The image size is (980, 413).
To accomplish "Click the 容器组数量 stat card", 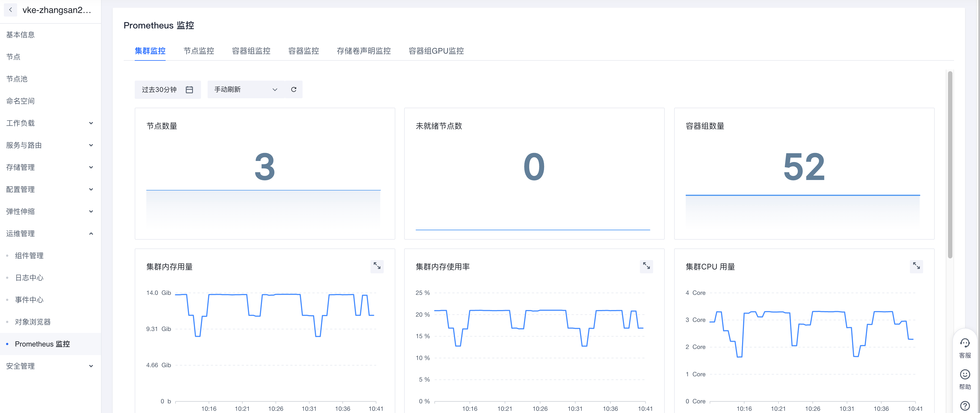I will (x=804, y=173).
